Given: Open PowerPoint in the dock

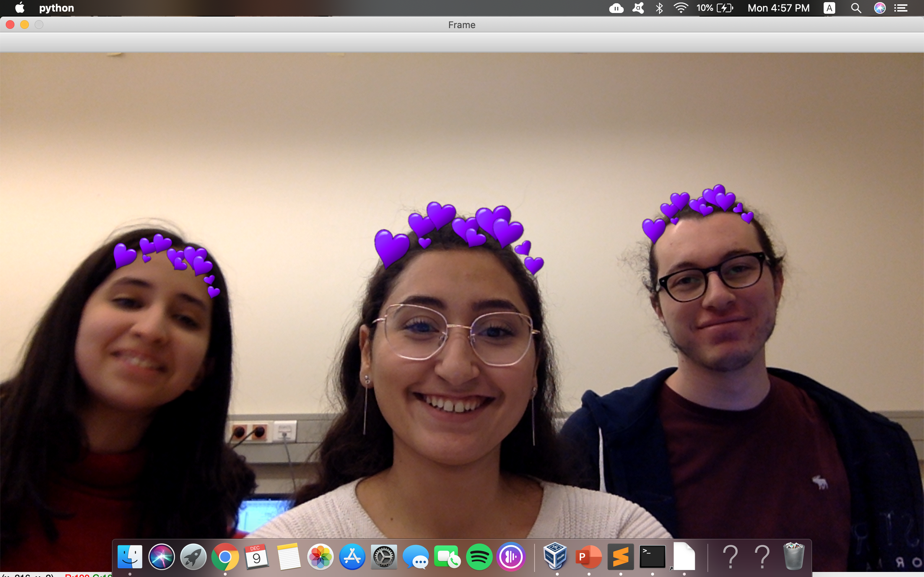Looking at the screenshot, I should pyautogui.click(x=588, y=557).
